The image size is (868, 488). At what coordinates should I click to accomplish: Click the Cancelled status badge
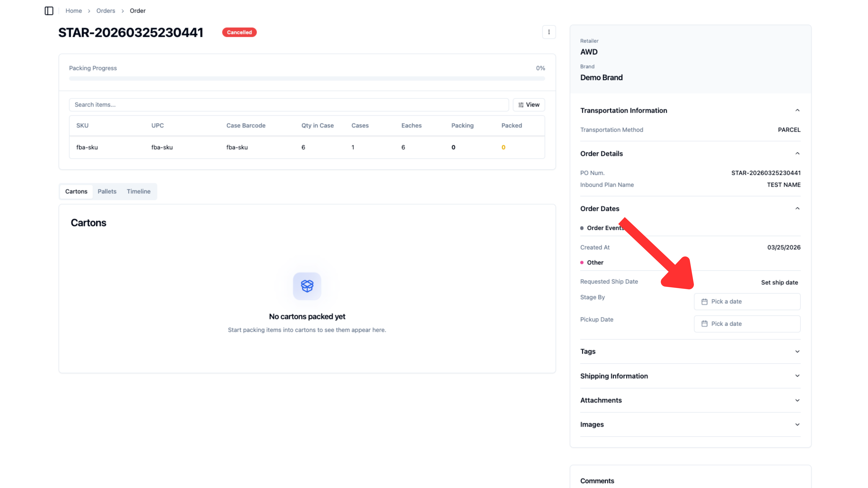239,32
